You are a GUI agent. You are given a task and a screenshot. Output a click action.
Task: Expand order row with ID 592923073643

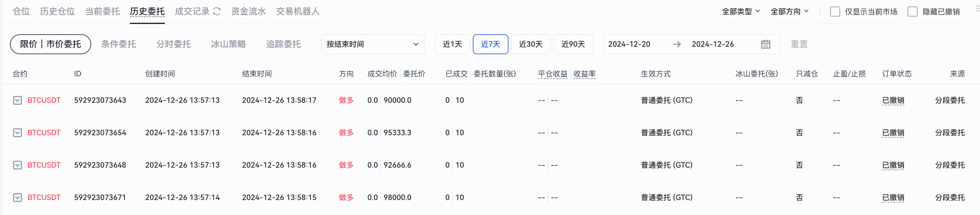click(17, 100)
